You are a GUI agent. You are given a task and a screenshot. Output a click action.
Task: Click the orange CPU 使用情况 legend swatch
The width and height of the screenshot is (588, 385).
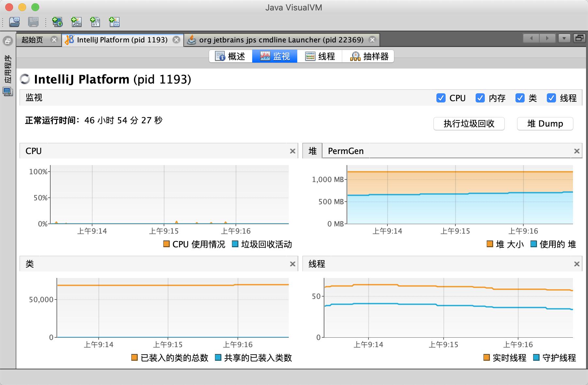click(x=167, y=244)
